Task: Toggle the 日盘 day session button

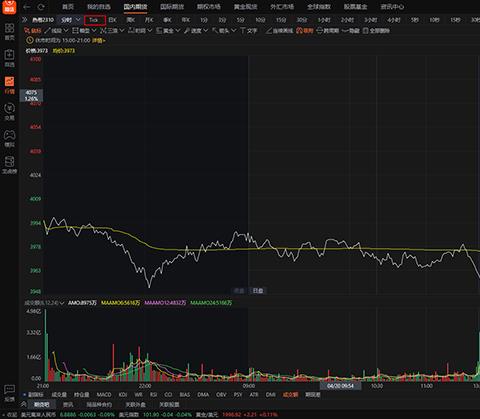Action: coord(258,291)
